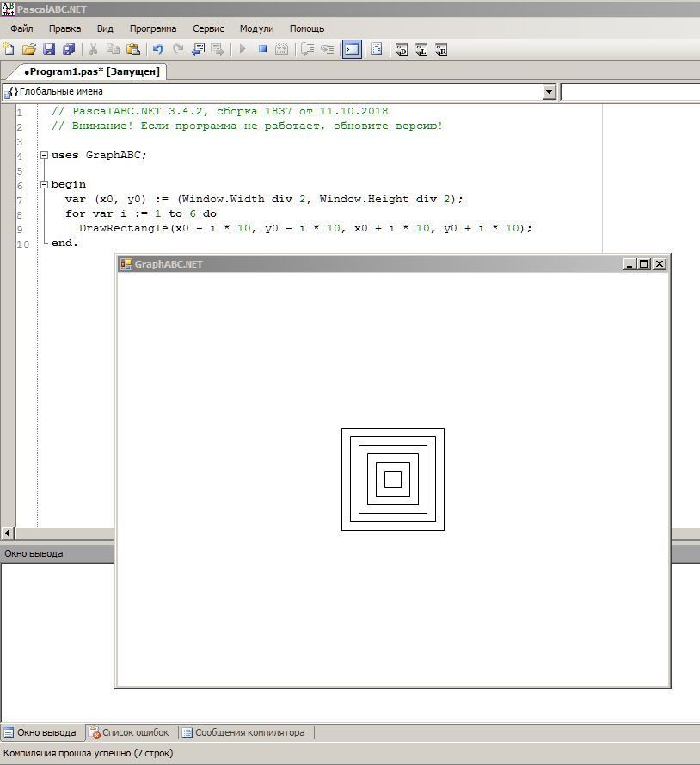The height and width of the screenshot is (765, 700).
Task: Click the editor's horizontal scrollbar left arrow
Action: click(8, 534)
